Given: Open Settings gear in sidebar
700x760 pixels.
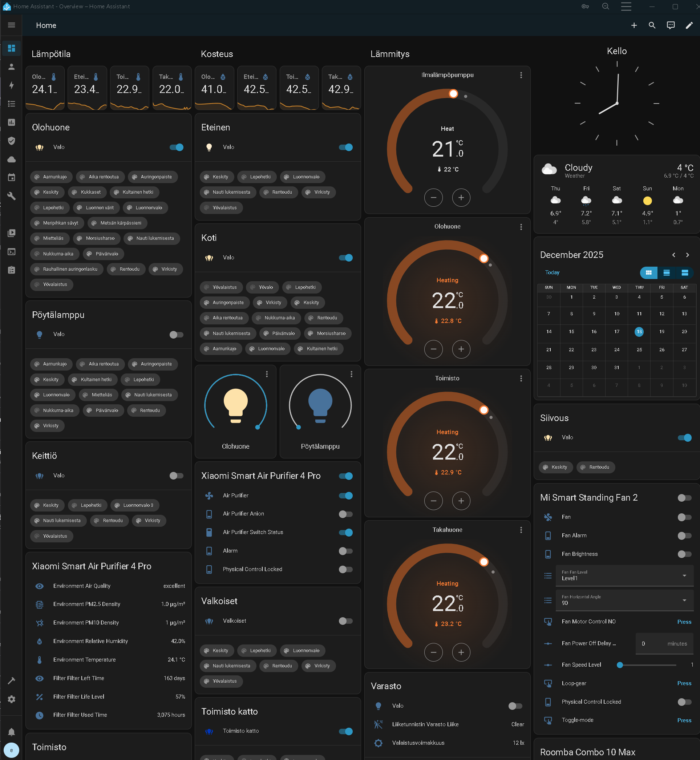Looking at the screenshot, I should tap(11, 699).
